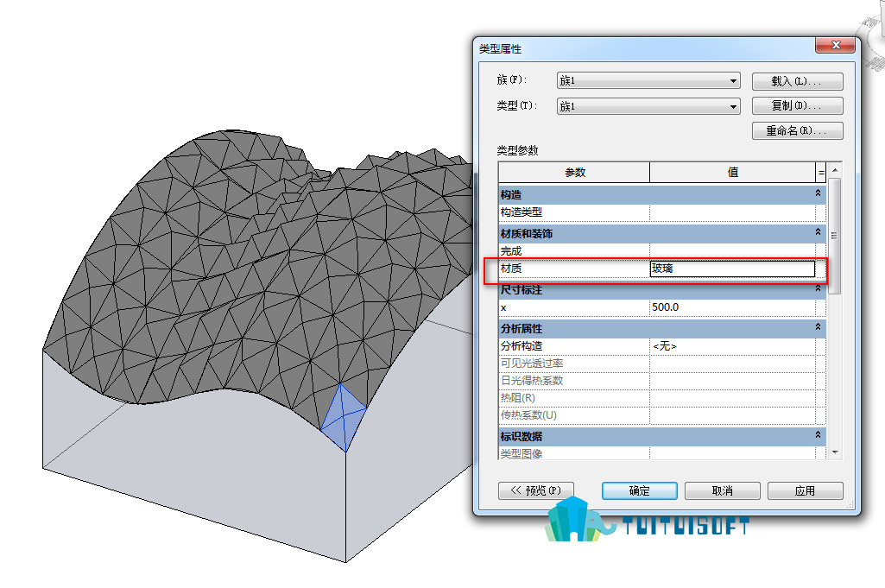885x588 pixels.
Task: Select the x parameter label
Action: pos(503,308)
